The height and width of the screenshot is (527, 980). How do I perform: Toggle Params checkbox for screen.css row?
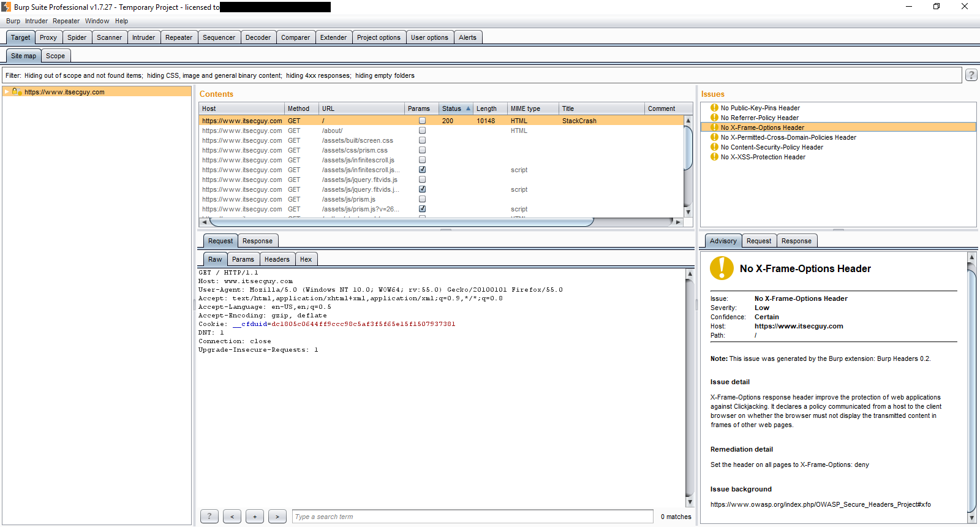click(x=422, y=140)
